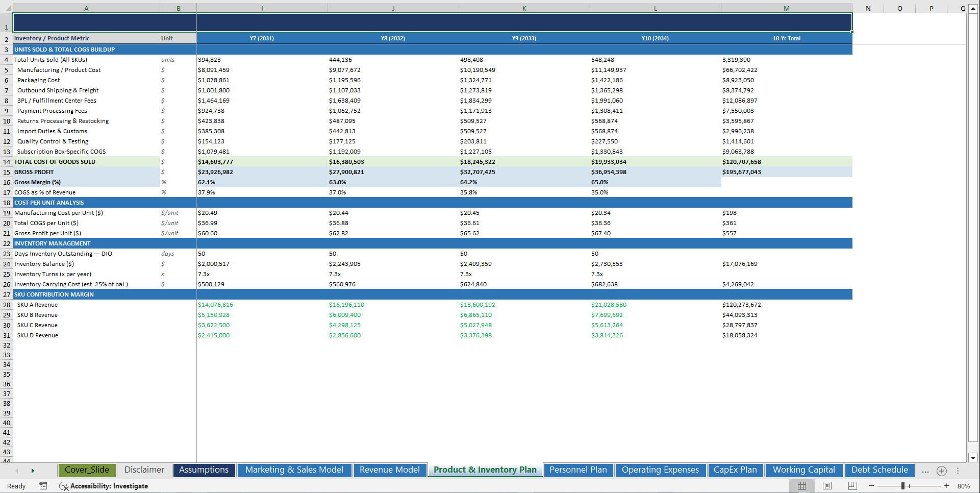980x493 pixels.
Task: Click the sheet navigation right arrow
Action: tap(33, 471)
